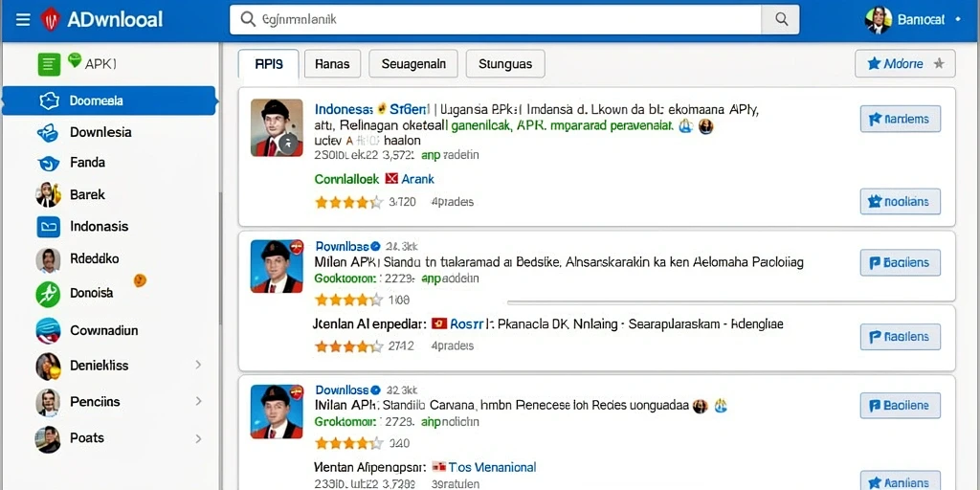
Task: Expand the Poats chevron
Action: [199, 438]
